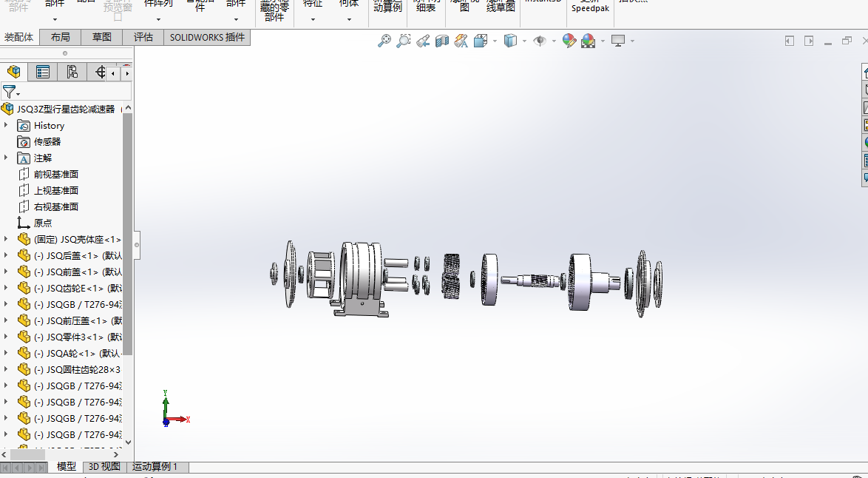Click the feature tree filter funnel icon

9,92
